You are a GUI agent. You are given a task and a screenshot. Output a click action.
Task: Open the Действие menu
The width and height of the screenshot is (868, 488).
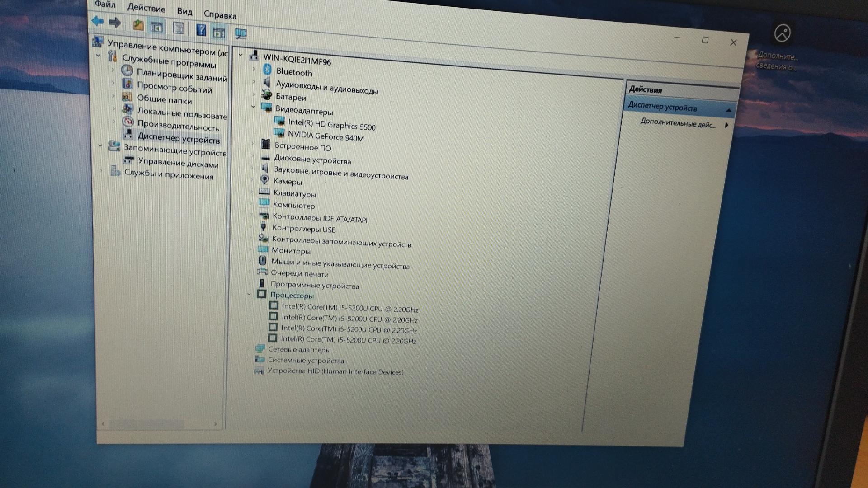[146, 8]
